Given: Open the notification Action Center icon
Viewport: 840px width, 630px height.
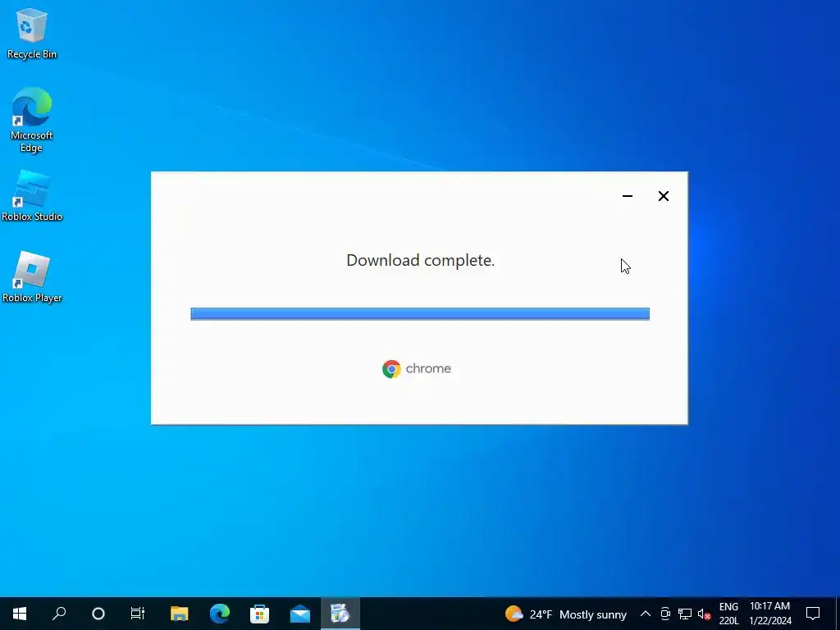Looking at the screenshot, I should 813,614.
